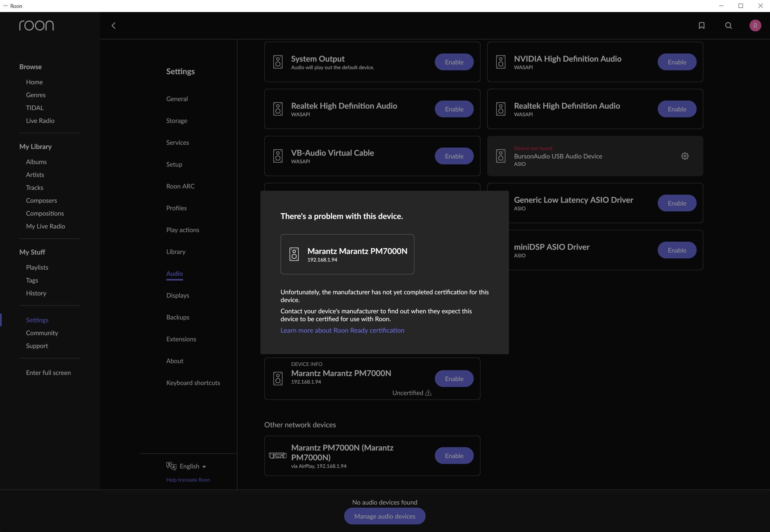Image resolution: width=770 pixels, height=532 pixels.
Task: Click the VB-Audio Virtual Cable speaker icon
Action: click(278, 156)
